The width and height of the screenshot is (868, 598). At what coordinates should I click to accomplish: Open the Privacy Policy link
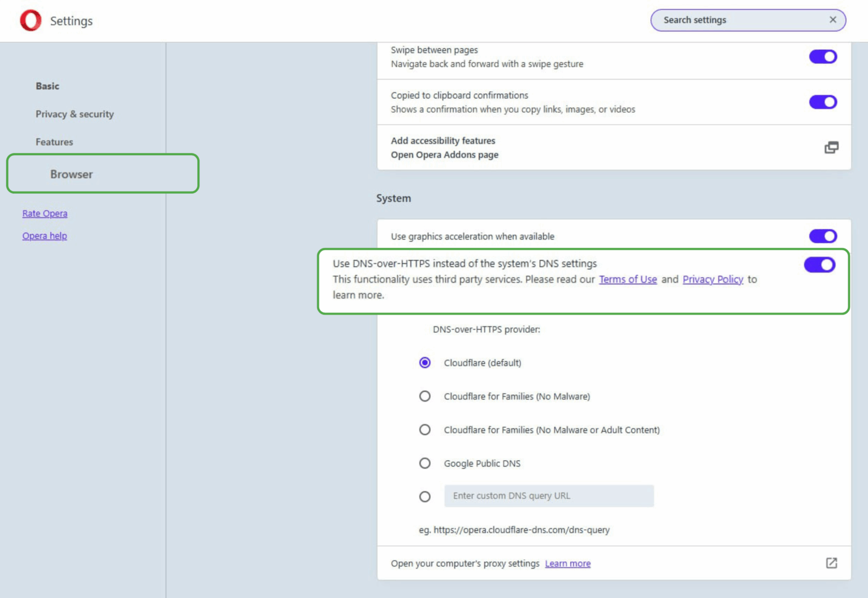click(713, 280)
